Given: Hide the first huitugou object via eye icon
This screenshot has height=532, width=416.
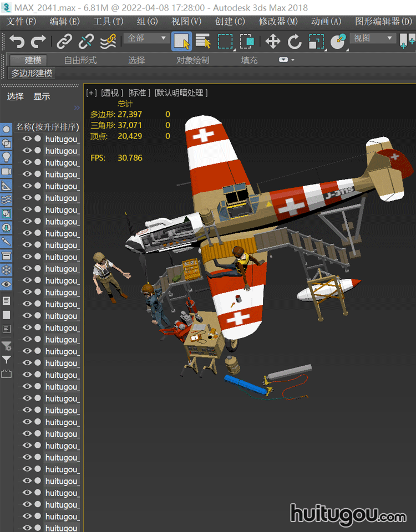Looking at the screenshot, I should point(27,139).
